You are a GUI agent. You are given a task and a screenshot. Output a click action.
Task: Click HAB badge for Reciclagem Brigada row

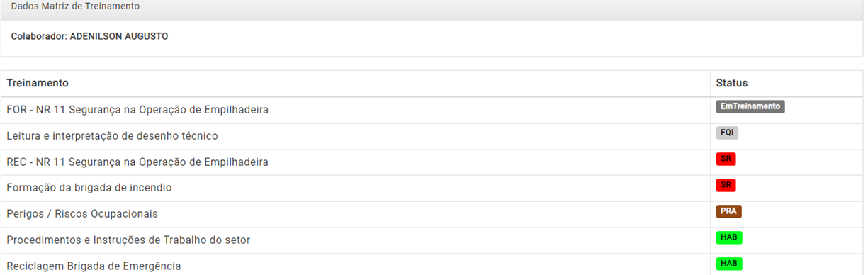click(729, 264)
